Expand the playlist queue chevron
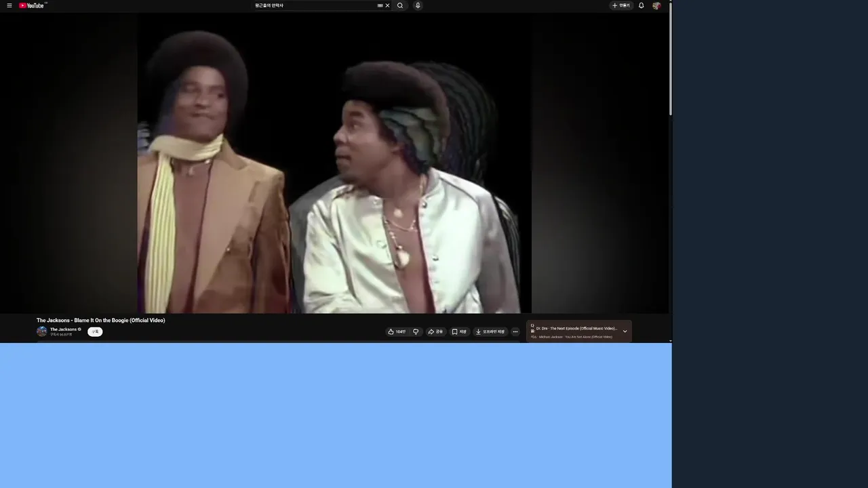868x488 pixels. 625,331
